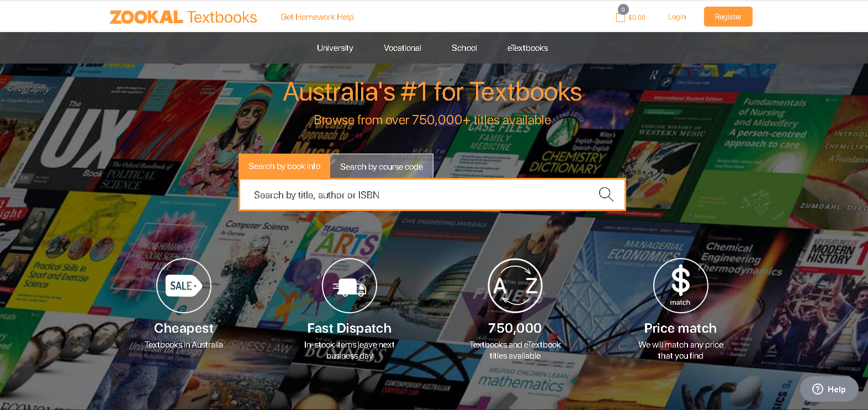Viewport: 868px width, 410px height.
Task: Click the SALE tag icon
Action: (184, 286)
